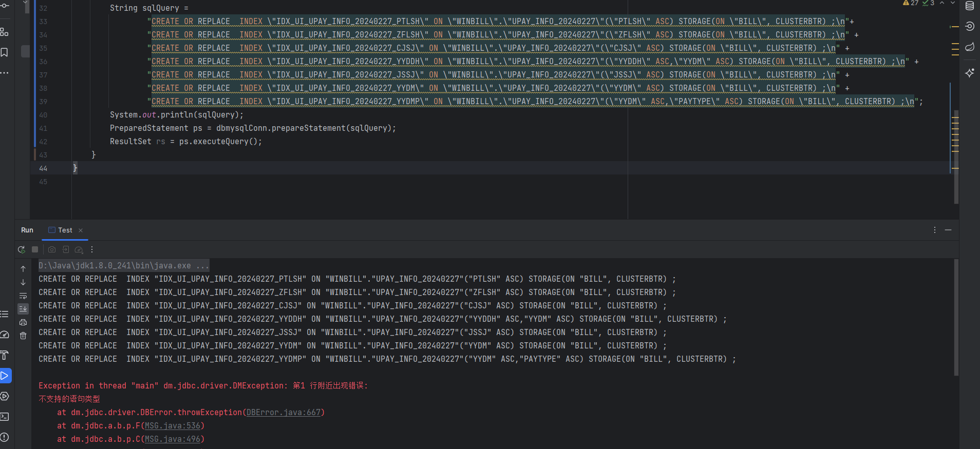Open the Structure tool window in the left sidebar
The width and height of the screenshot is (980, 449).
point(5,32)
